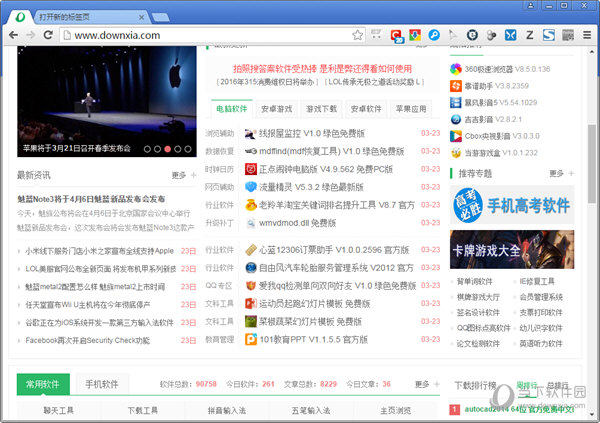Open the 手机高考软件 banner
The height and width of the screenshot is (423, 600).
point(512,205)
